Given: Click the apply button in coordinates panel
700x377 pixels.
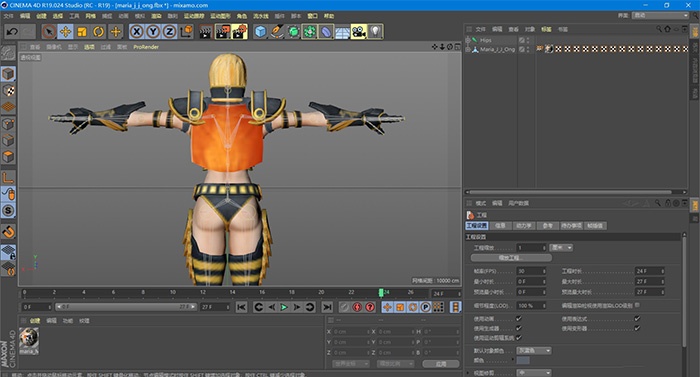Looking at the screenshot, I should [x=441, y=364].
